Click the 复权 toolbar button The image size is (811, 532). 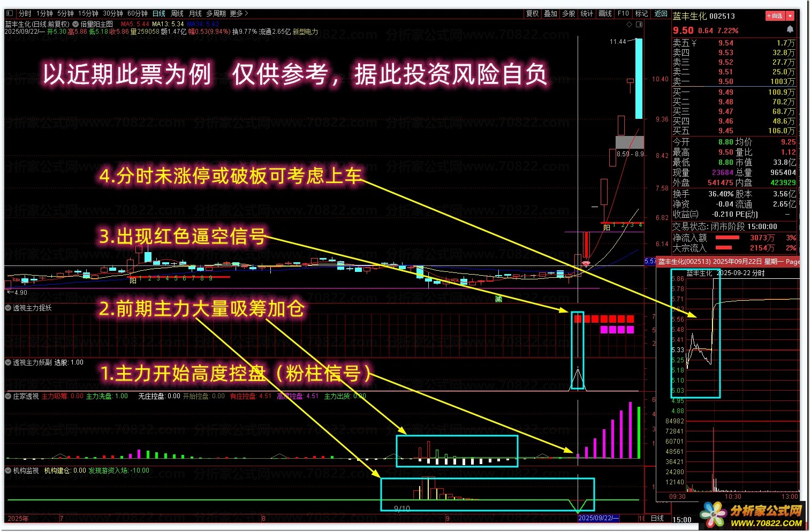click(532, 13)
